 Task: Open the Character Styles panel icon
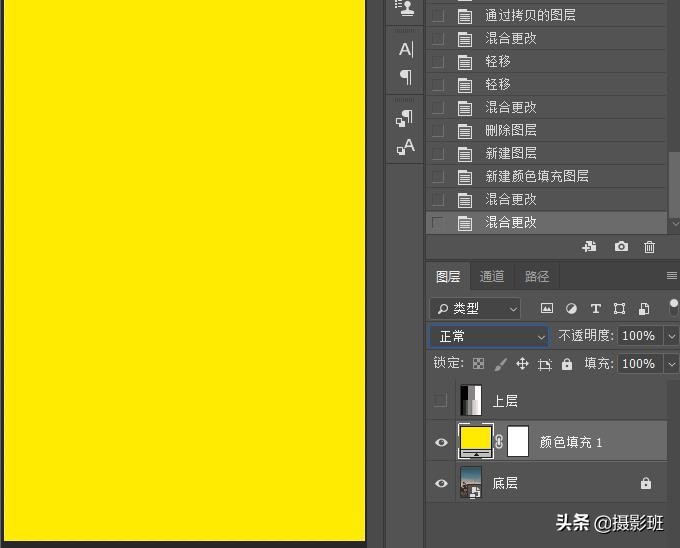406,147
